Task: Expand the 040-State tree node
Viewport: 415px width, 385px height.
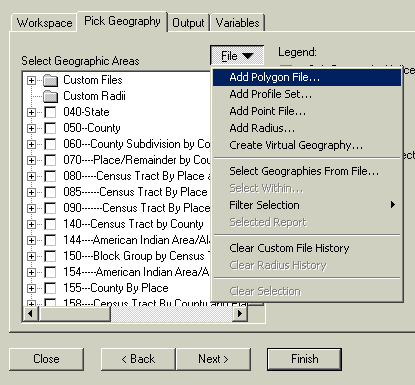Action: pos(31,112)
